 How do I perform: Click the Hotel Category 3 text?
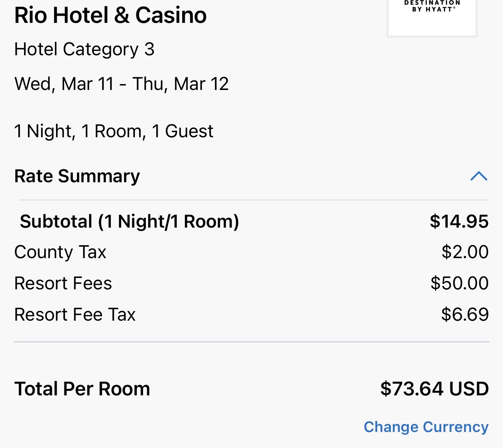click(84, 49)
